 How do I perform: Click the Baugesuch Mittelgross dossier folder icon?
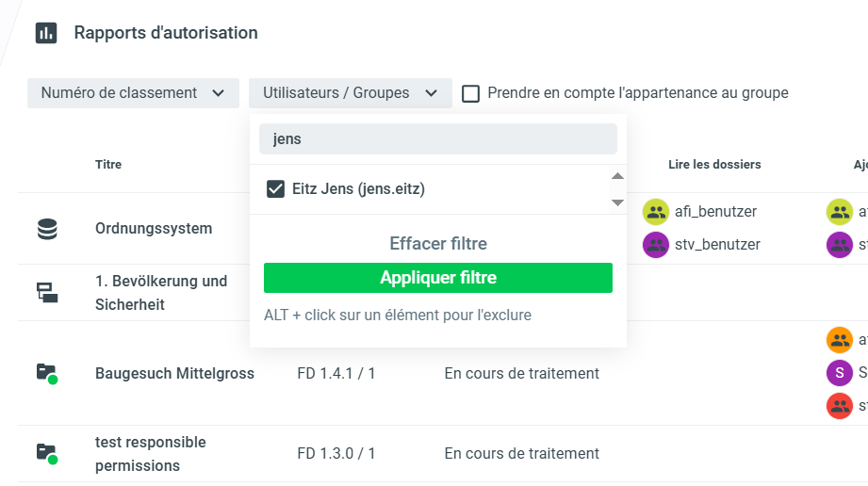(x=46, y=373)
